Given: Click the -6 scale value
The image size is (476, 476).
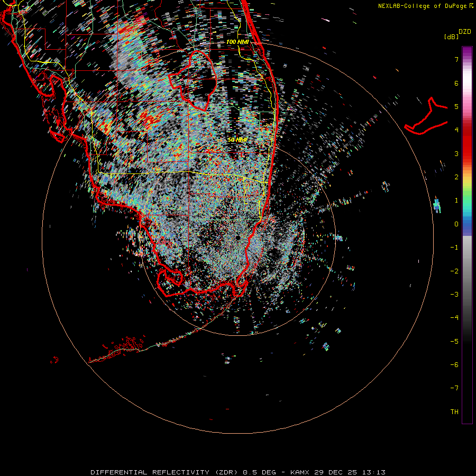Looking at the screenshot, I should (454, 365).
